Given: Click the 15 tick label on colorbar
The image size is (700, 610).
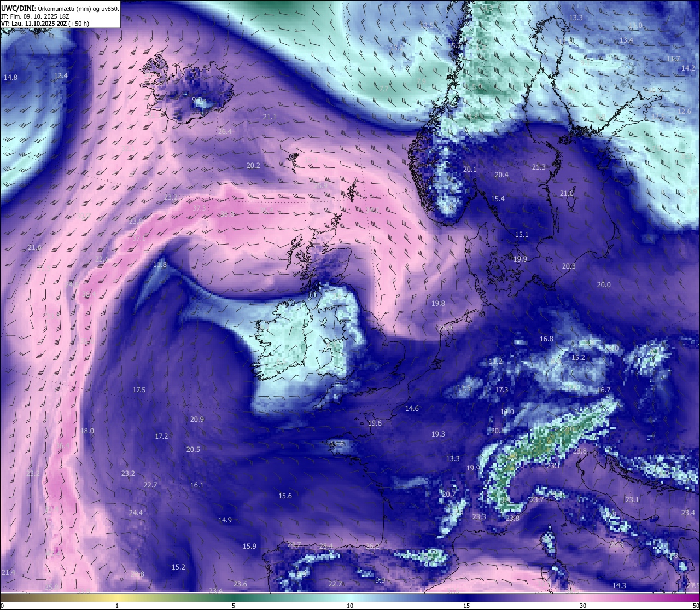Looking at the screenshot, I should (x=466, y=606).
